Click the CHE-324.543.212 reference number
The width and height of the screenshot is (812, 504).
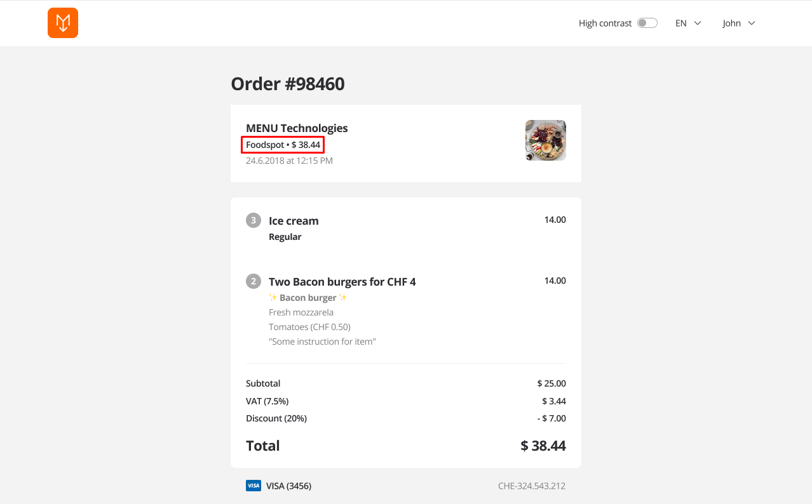tap(532, 486)
